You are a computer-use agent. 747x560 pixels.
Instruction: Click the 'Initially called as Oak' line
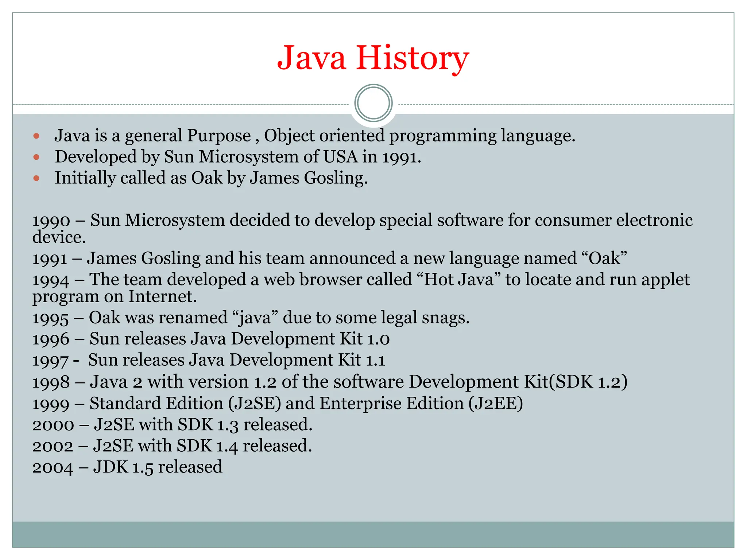(x=211, y=178)
